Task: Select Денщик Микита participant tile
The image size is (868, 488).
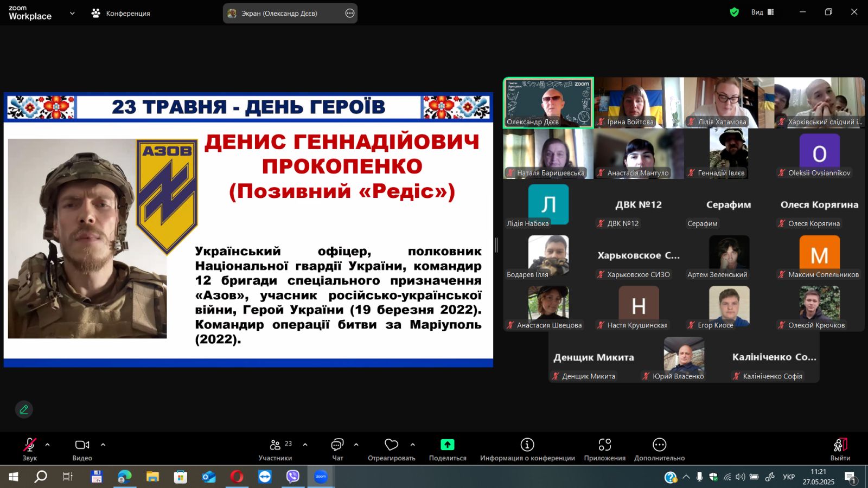Action: point(593,358)
